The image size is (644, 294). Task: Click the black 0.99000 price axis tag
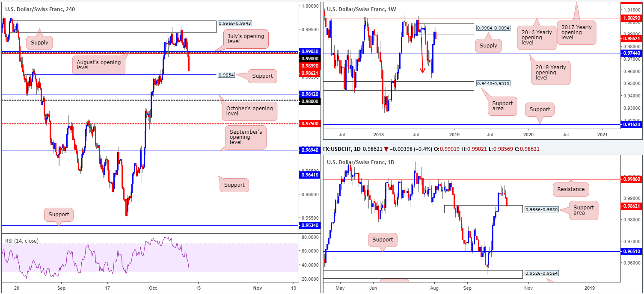coord(309,59)
